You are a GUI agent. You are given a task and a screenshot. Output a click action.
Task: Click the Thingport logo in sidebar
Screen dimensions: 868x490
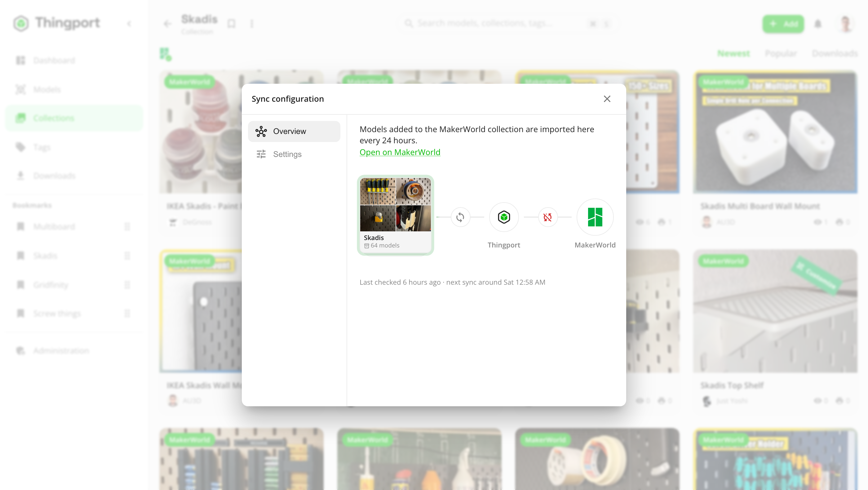[x=57, y=23]
